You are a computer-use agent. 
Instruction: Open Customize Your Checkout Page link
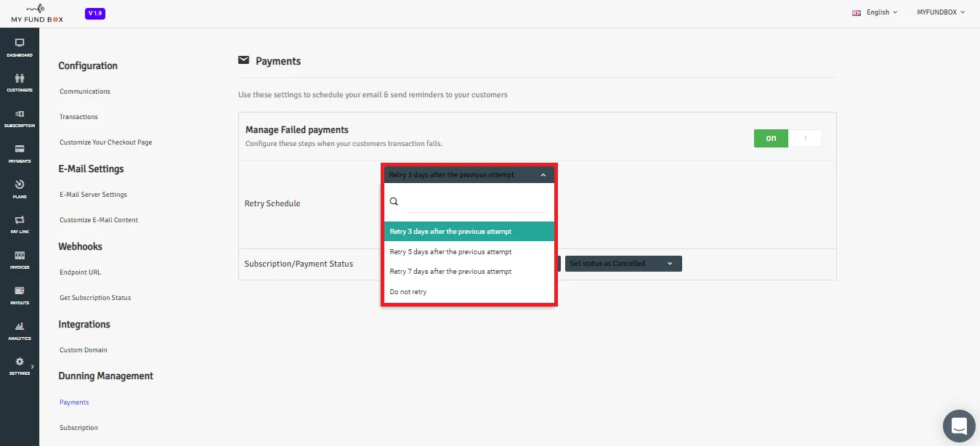(x=106, y=142)
